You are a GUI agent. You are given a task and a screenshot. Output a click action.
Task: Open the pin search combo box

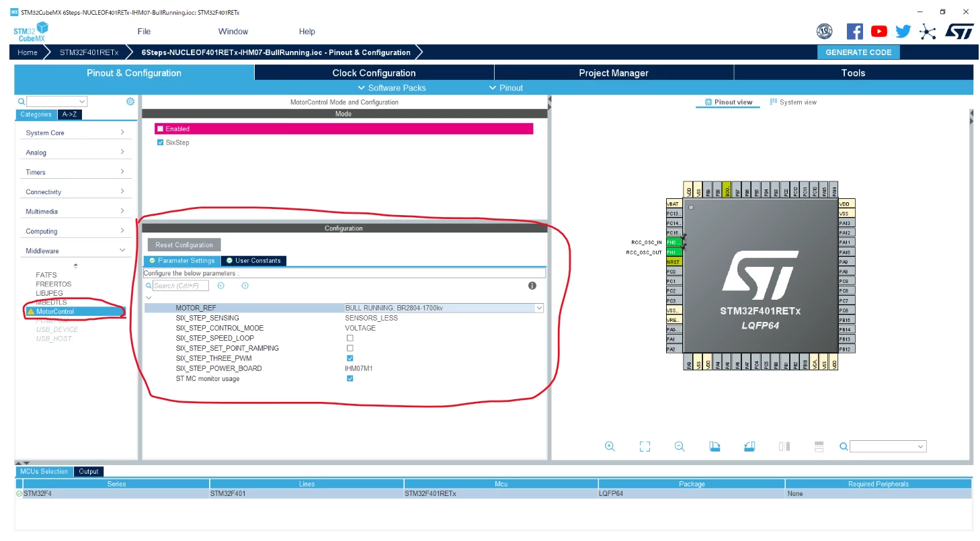pyautogui.click(x=888, y=446)
